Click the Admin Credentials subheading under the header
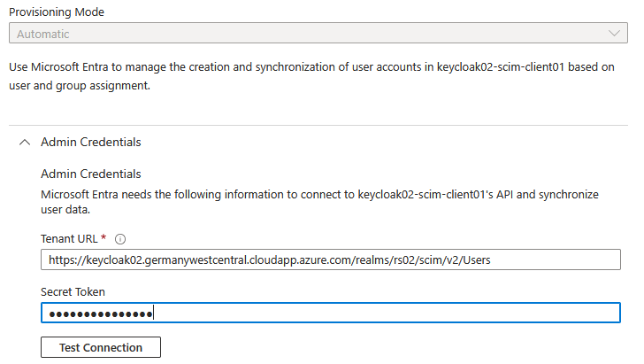Viewport: 644px width, 364px height. (90, 174)
